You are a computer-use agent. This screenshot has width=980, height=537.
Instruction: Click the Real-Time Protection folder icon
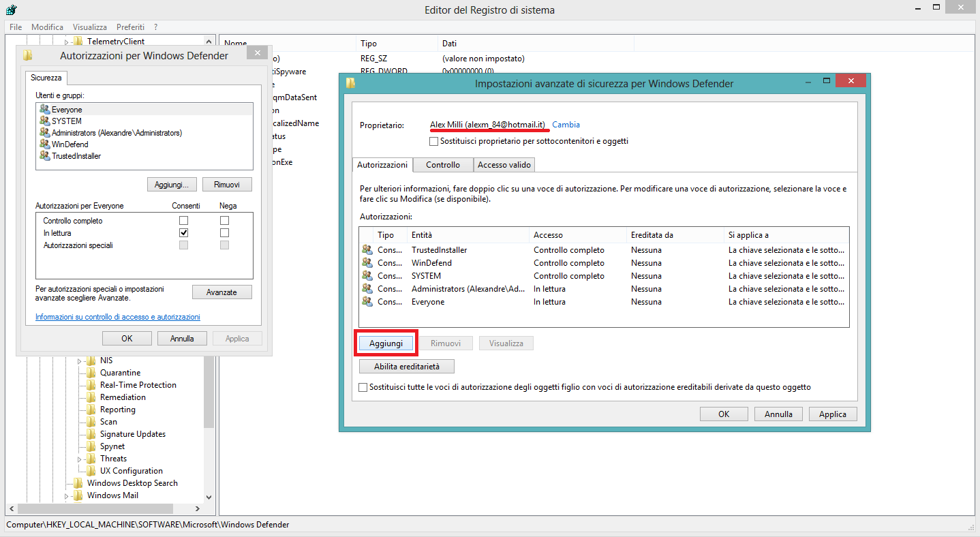91,385
